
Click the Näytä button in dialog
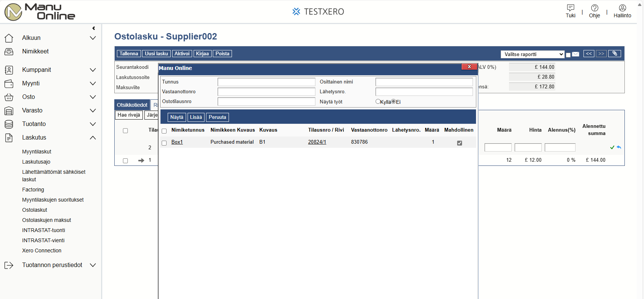pos(177,117)
